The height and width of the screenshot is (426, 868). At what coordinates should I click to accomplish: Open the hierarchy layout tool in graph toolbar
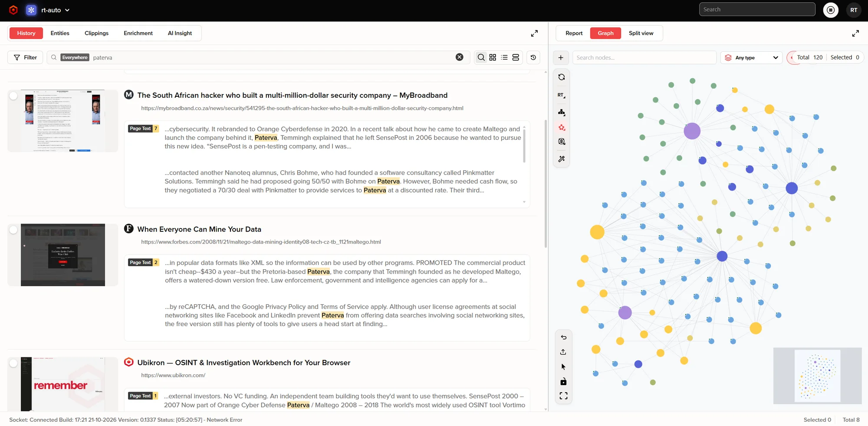(x=562, y=112)
